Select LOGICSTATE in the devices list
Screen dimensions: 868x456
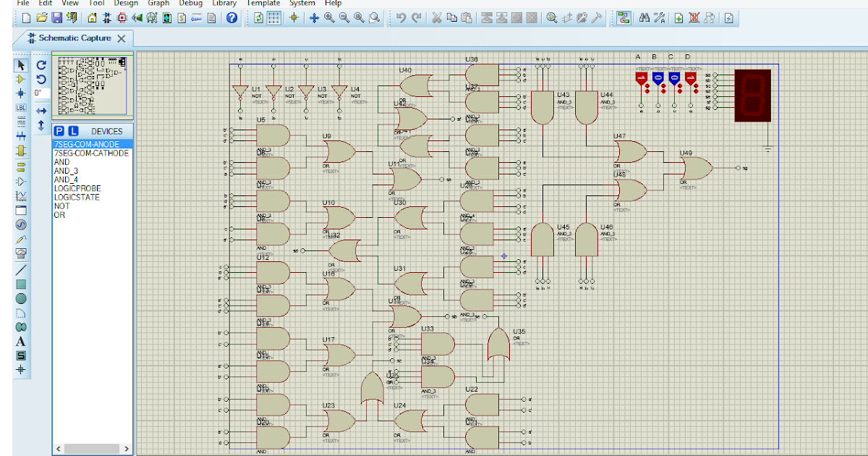pyautogui.click(x=77, y=197)
